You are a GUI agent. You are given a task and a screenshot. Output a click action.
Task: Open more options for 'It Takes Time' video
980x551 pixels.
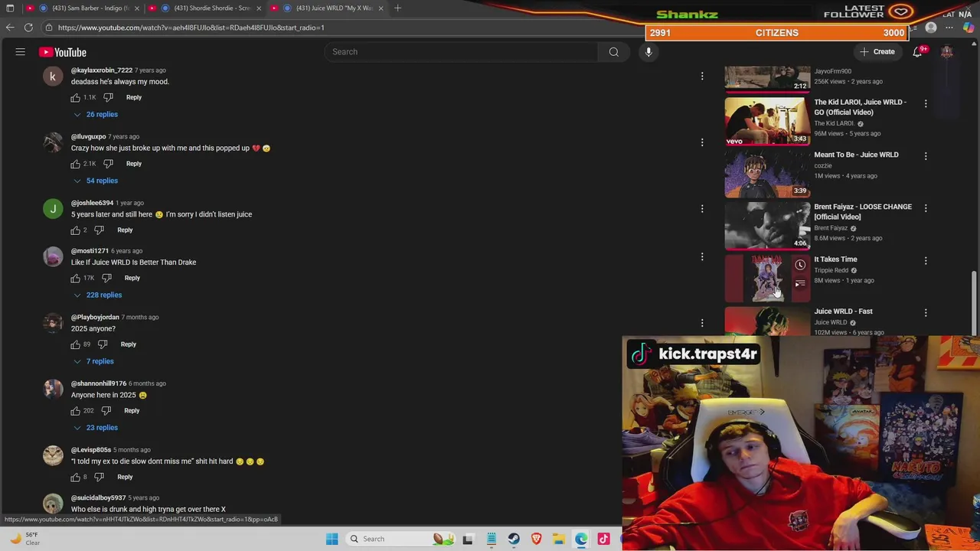coord(926,260)
